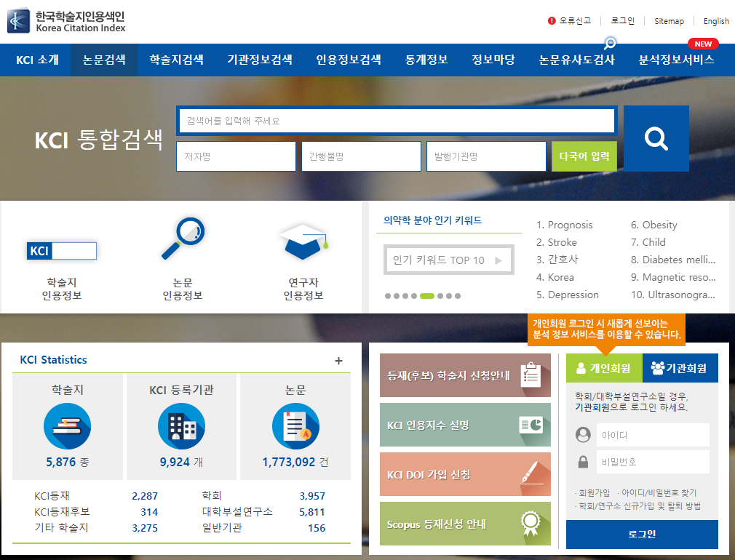Focus the 간행물명 search field
Screen dimensions: 735x560
(361, 156)
